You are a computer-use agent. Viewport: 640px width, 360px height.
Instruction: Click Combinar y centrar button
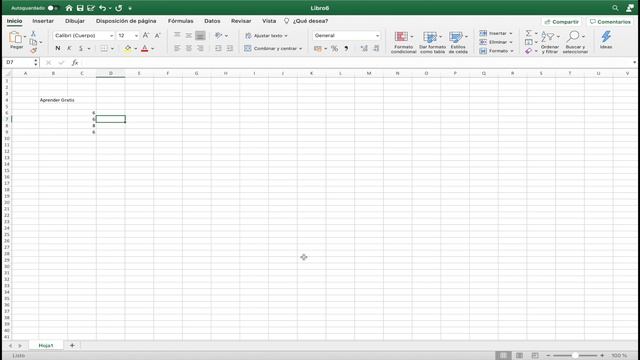(x=273, y=48)
